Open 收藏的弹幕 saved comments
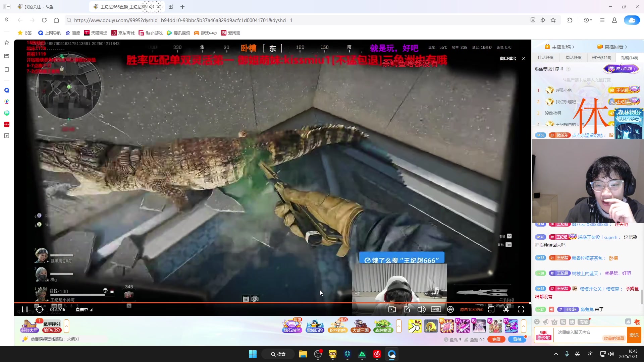644x362 pixels. (x=614, y=338)
